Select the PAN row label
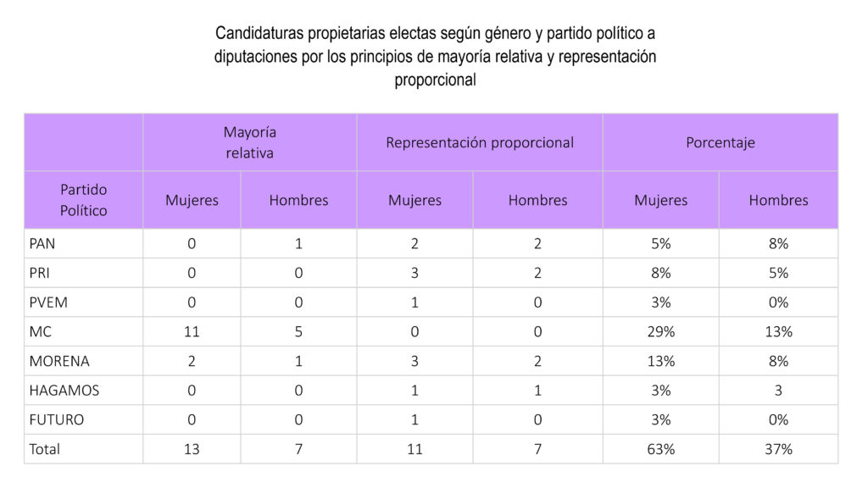The height and width of the screenshot is (488, 868). (x=42, y=243)
